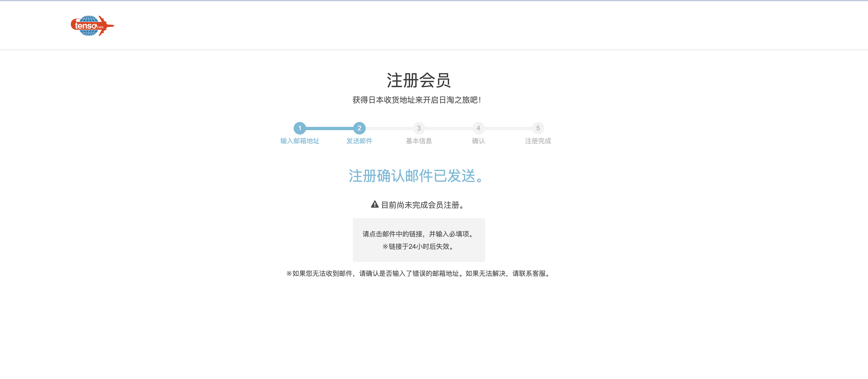Click step 1 circle in progress bar
Screen dimensions: 868x379
300,128
